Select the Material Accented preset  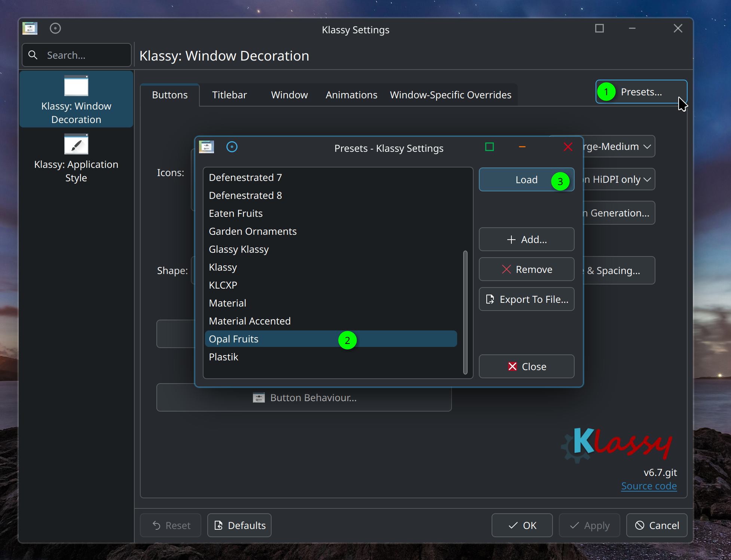(331, 321)
